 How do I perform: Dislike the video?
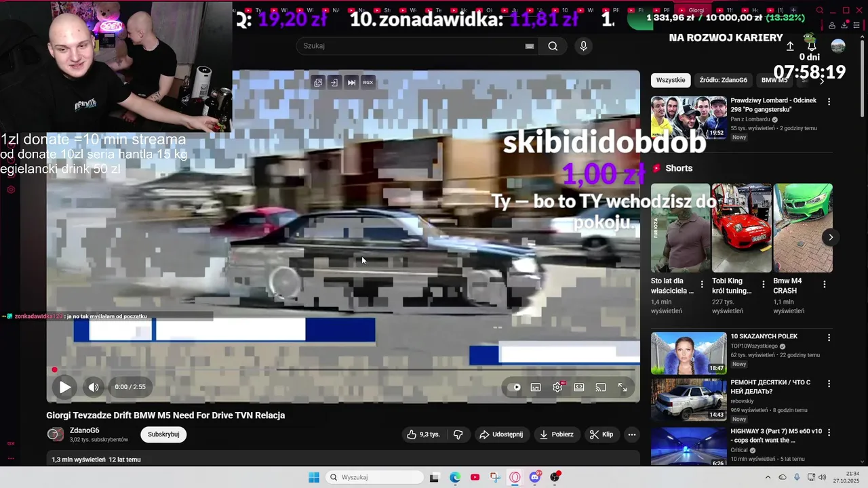458,434
